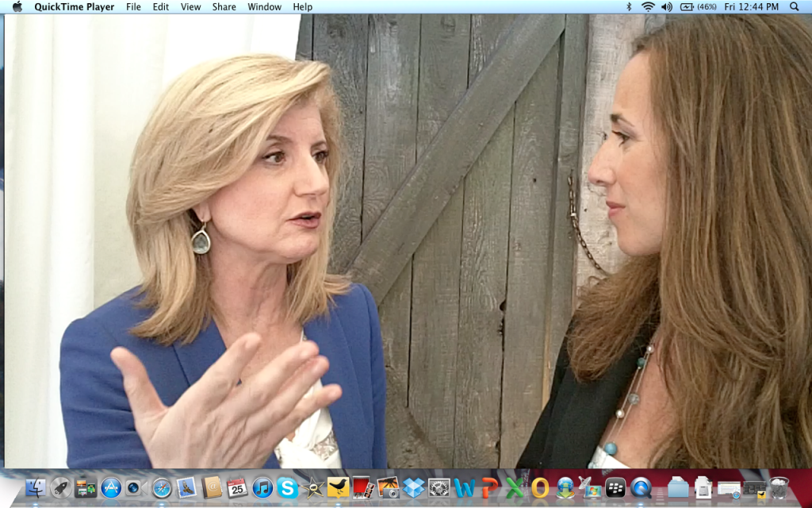Open the documents stack in Dock
Screen dimensions: 812x508
tap(703, 488)
